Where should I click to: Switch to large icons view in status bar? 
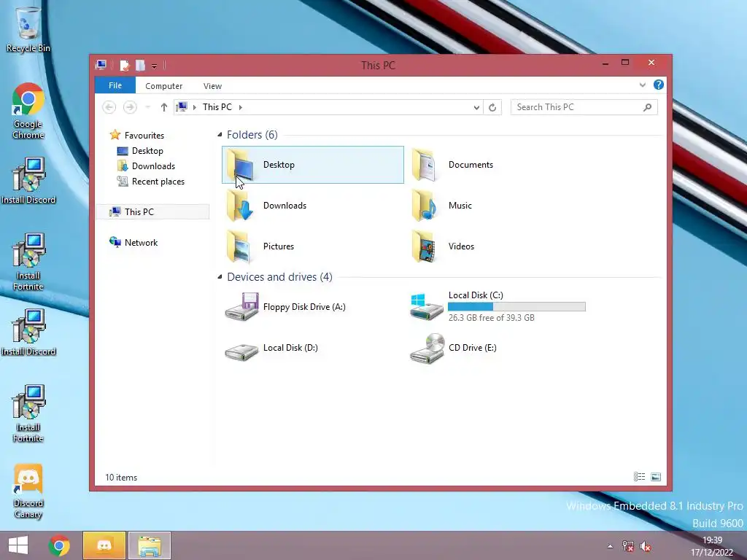click(656, 477)
